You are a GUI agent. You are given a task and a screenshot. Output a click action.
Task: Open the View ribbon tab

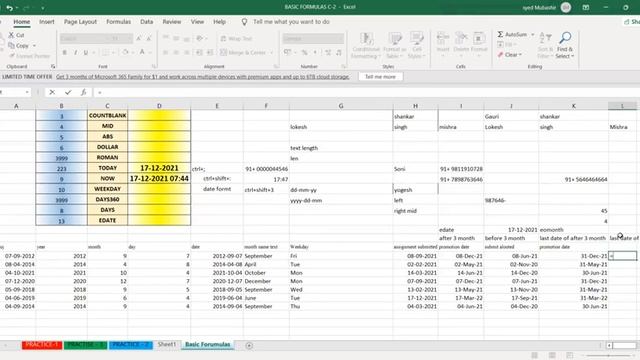197,22
